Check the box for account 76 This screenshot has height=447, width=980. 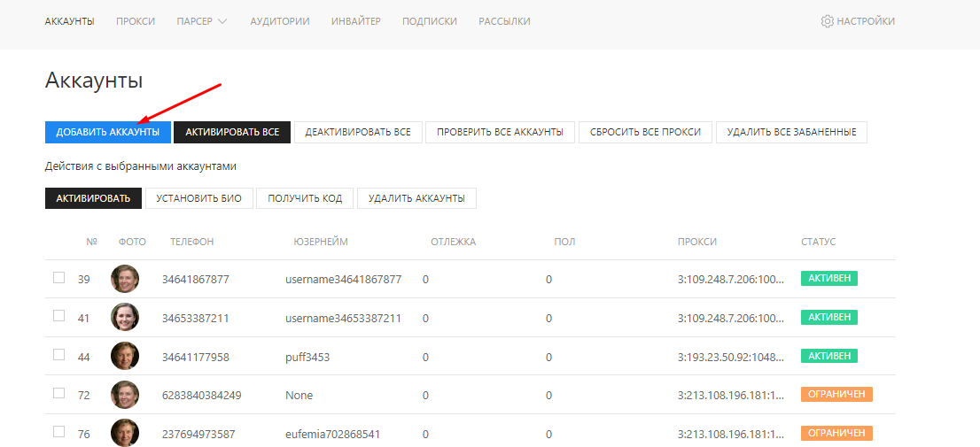pos(59,431)
